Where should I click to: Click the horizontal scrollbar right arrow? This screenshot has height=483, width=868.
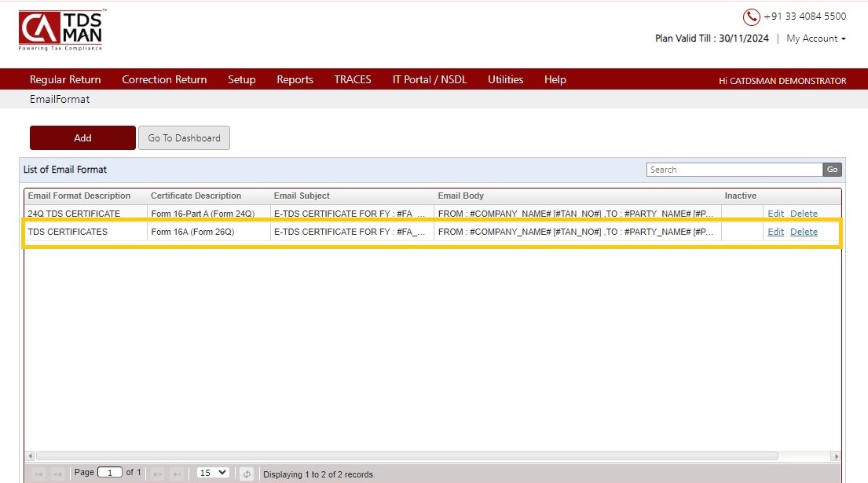pyautogui.click(x=836, y=456)
